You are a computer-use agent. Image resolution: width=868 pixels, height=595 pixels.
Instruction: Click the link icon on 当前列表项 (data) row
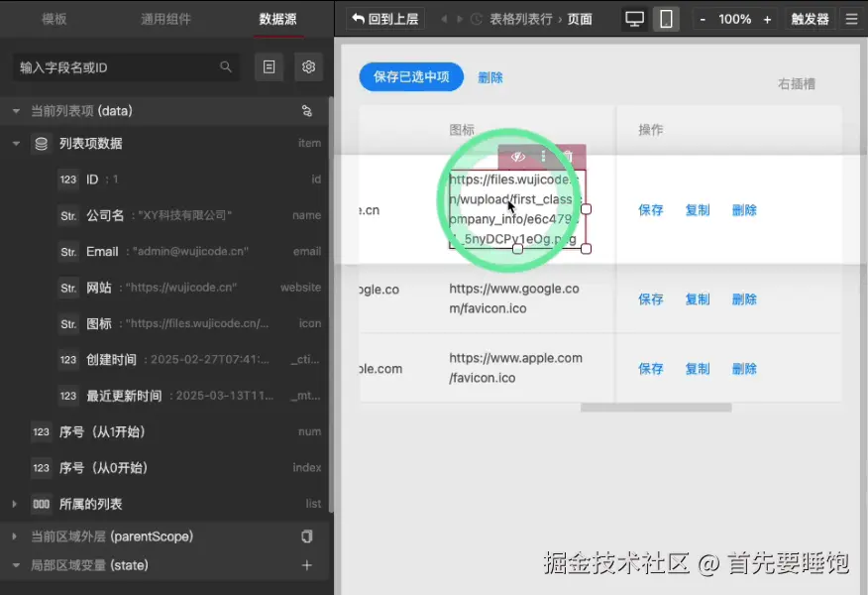(x=307, y=111)
